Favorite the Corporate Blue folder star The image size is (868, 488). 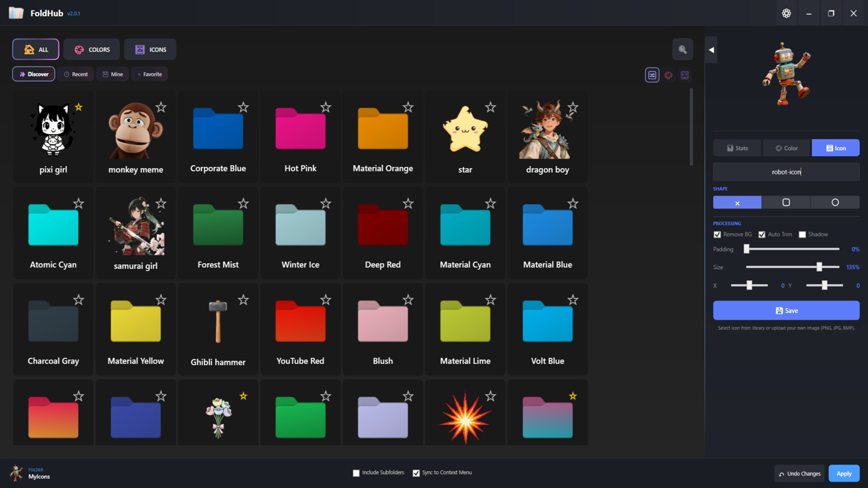coord(243,108)
